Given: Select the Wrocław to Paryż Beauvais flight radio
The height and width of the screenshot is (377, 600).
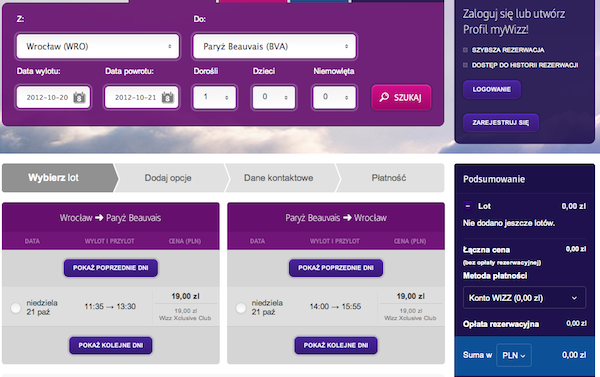Looking at the screenshot, I should point(16,308).
